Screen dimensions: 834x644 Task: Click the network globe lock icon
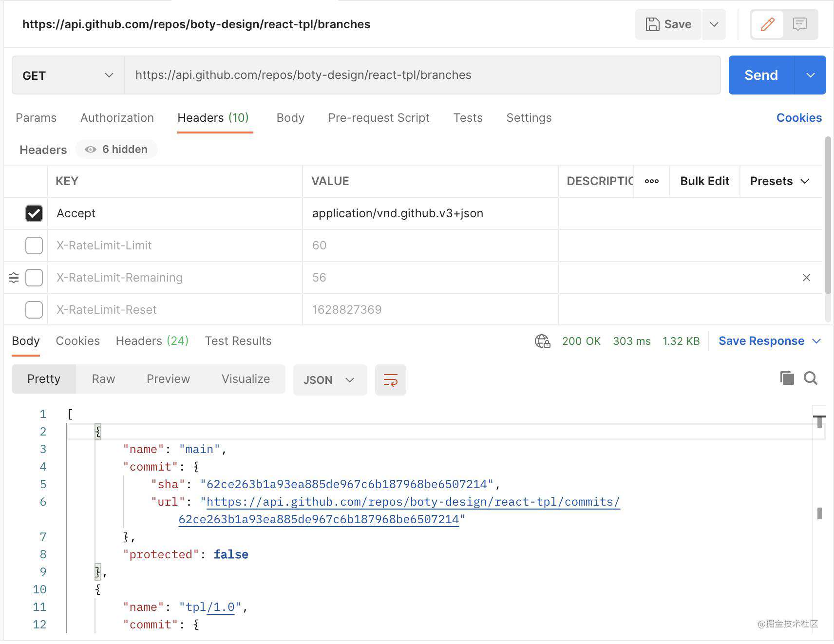tap(543, 341)
